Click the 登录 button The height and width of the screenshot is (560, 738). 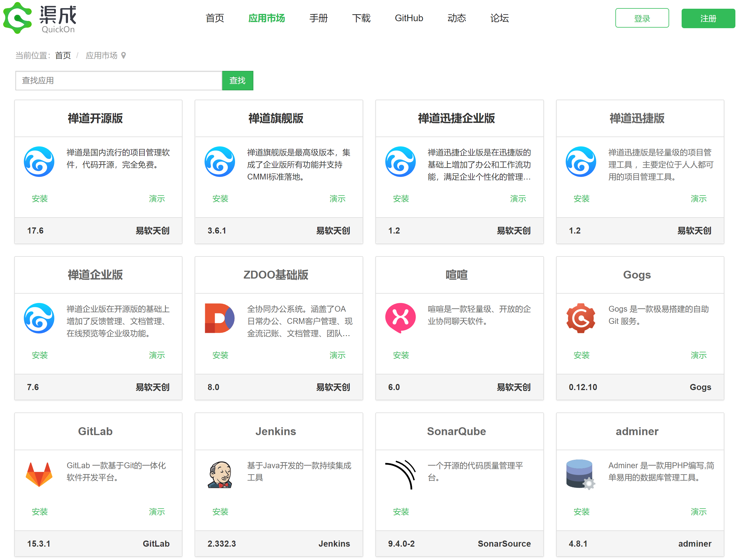[642, 18]
